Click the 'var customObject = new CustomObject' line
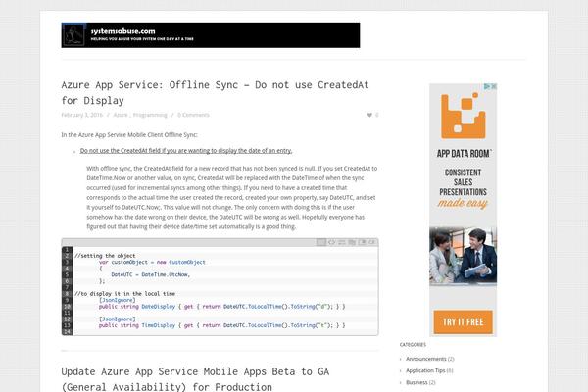This screenshot has height=392, width=588. (152, 262)
